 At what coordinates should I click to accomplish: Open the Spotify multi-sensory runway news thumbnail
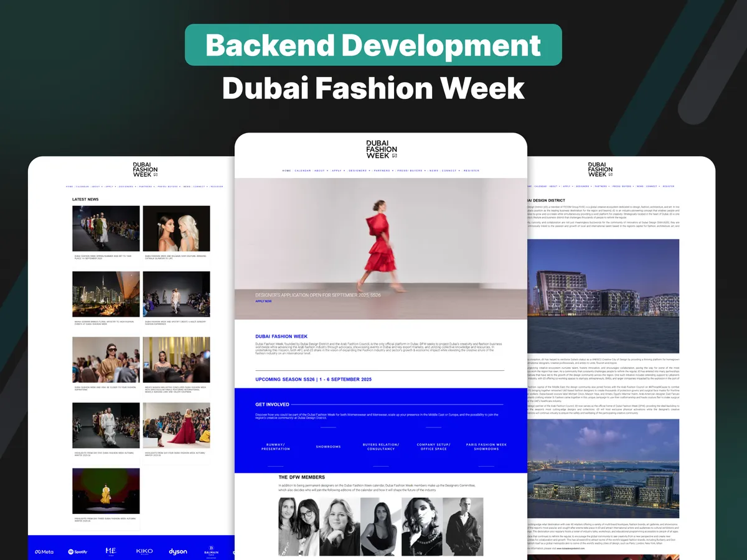pyautogui.click(x=176, y=294)
